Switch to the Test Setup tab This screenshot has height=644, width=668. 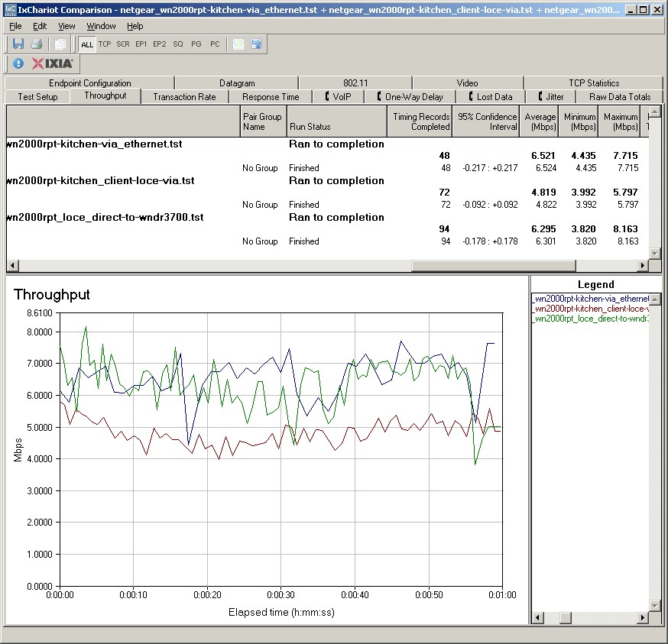[x=37, y=97]
